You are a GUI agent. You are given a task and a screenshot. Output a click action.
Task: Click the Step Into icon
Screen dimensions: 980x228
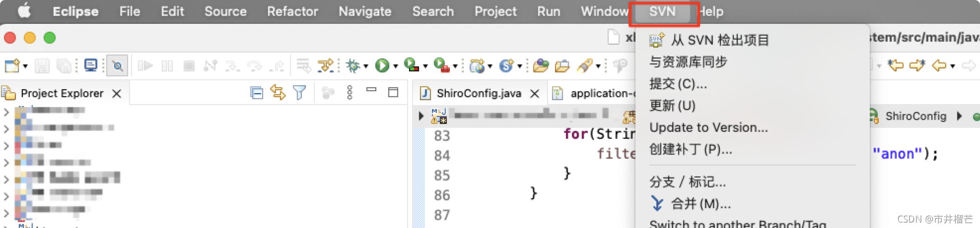click(232, 65)
